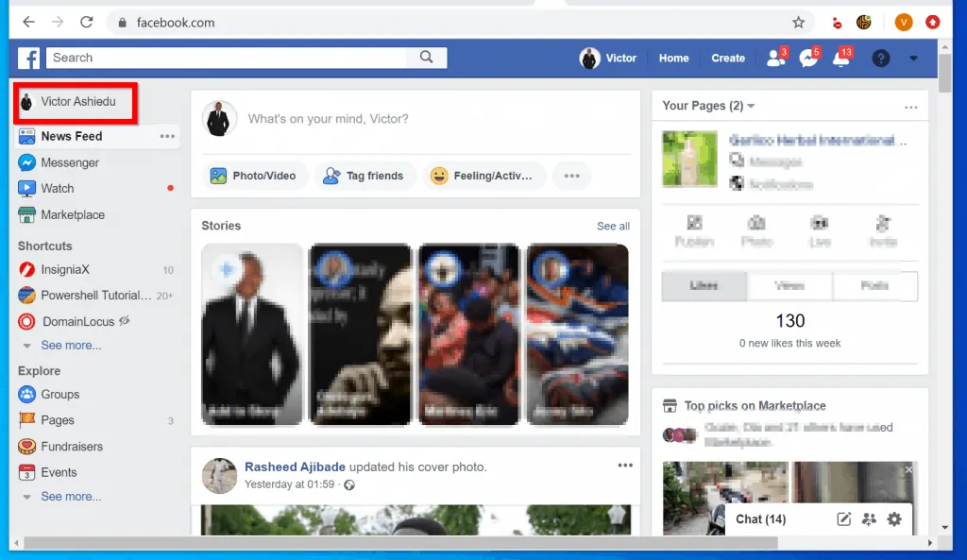Open the Add to Story card
The width and height of the screenshot is (967, 560).
[x=252, y=334]
